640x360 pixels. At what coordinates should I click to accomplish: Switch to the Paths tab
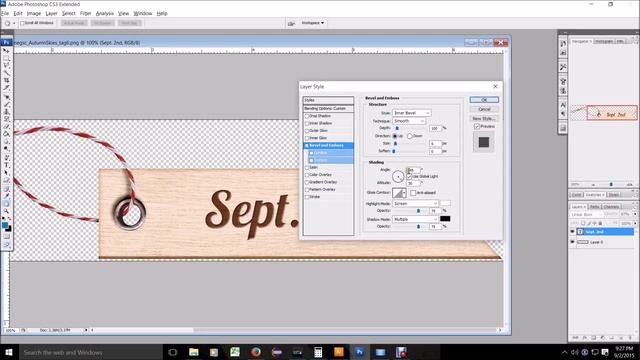(x=594, y=207)
